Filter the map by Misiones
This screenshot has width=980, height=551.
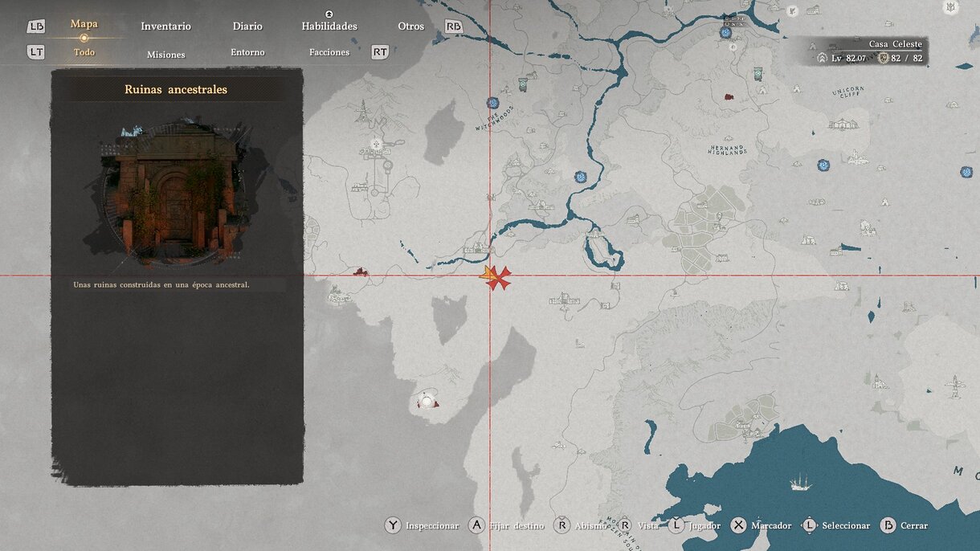165,55
